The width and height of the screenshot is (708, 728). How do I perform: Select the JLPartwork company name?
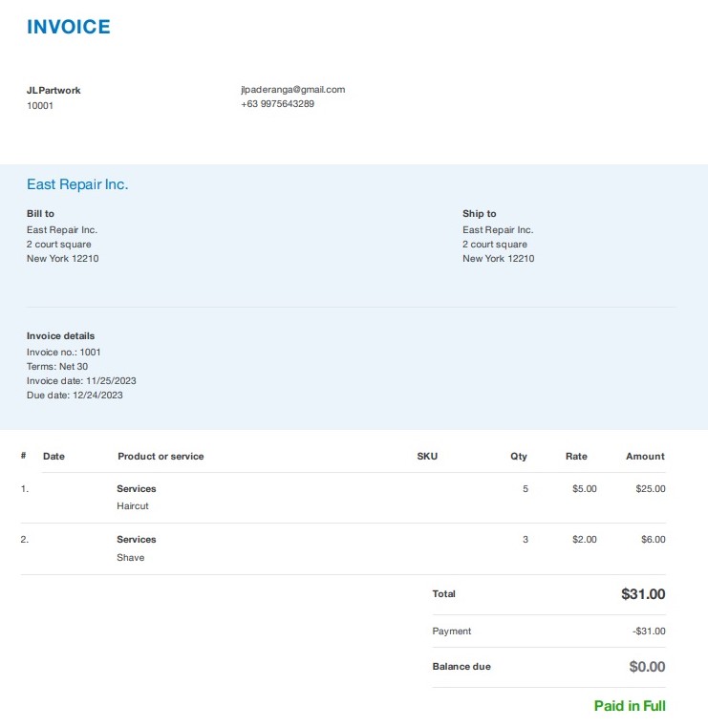(x=54, y=91)
